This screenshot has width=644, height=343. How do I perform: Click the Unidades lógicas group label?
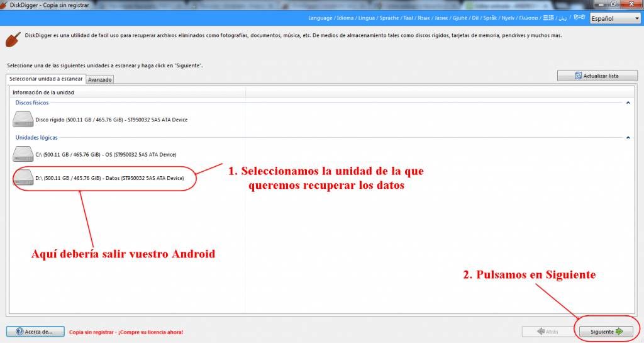36,138
